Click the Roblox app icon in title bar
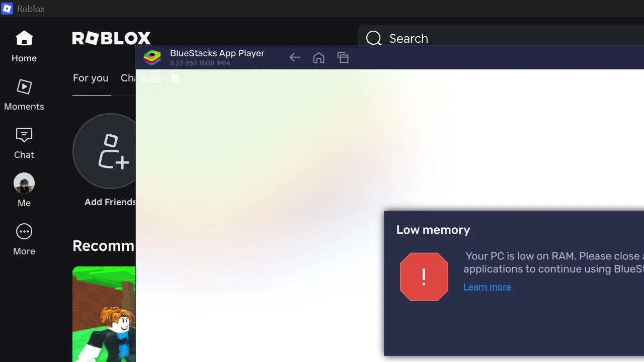The height and width of the screenshot is (362, 644). tap(7, 9)
